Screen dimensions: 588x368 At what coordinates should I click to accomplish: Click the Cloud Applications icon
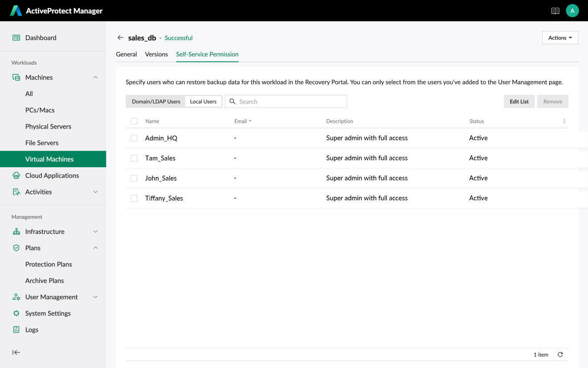[x=16, y=176]
